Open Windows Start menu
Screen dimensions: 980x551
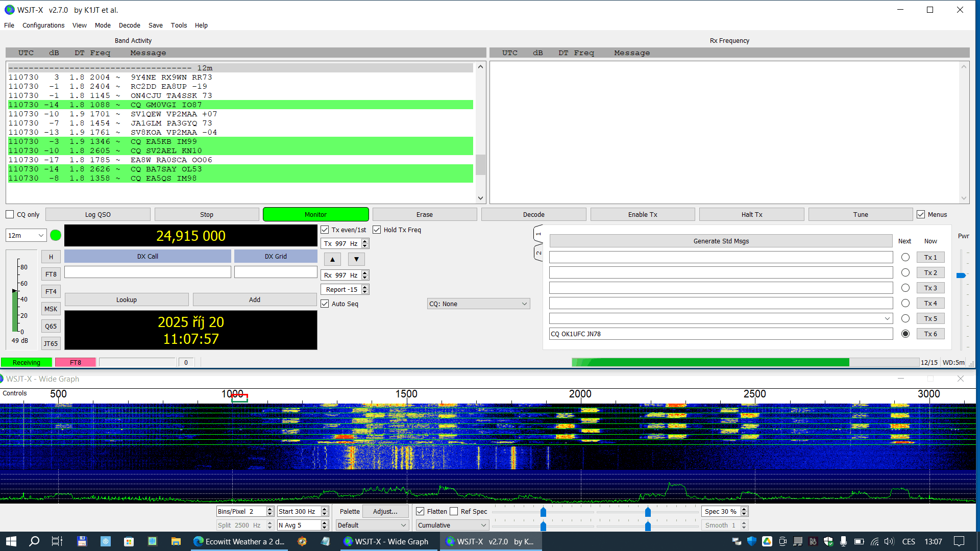11,541
